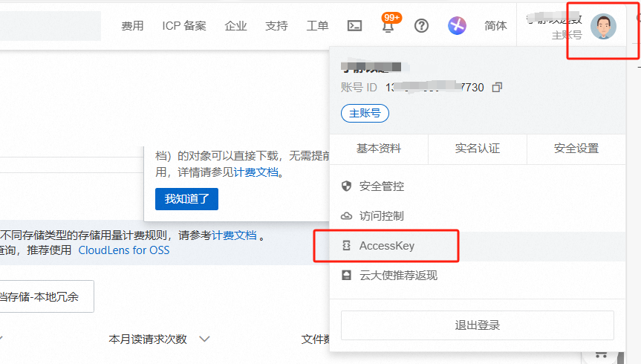The height and width of the screenshot is (364, 641).
Task: Click the 主账号 label under the username
Action: click(567, 35)
